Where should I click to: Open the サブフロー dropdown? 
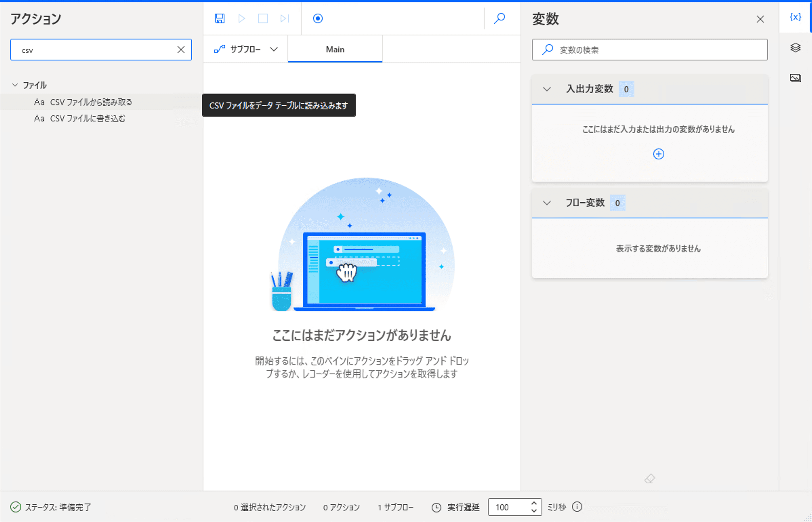[246, 49]
